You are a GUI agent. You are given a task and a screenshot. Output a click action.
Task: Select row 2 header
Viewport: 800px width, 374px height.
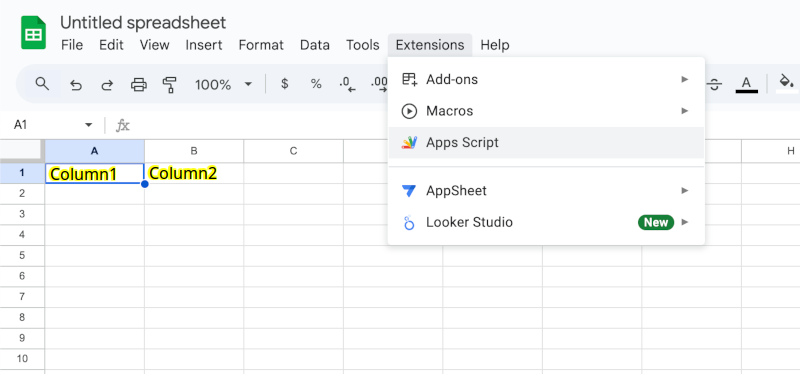[x=22, y=193]
